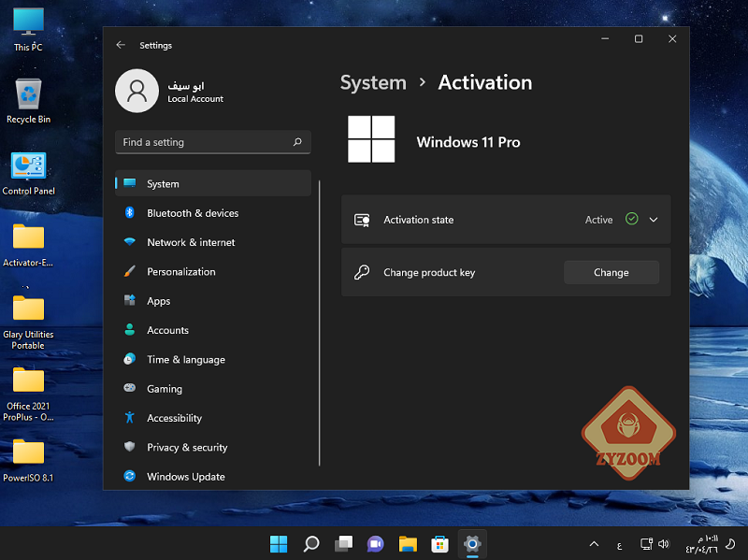
Task: Click System in the breadcrumb
Action: (373, 82)
